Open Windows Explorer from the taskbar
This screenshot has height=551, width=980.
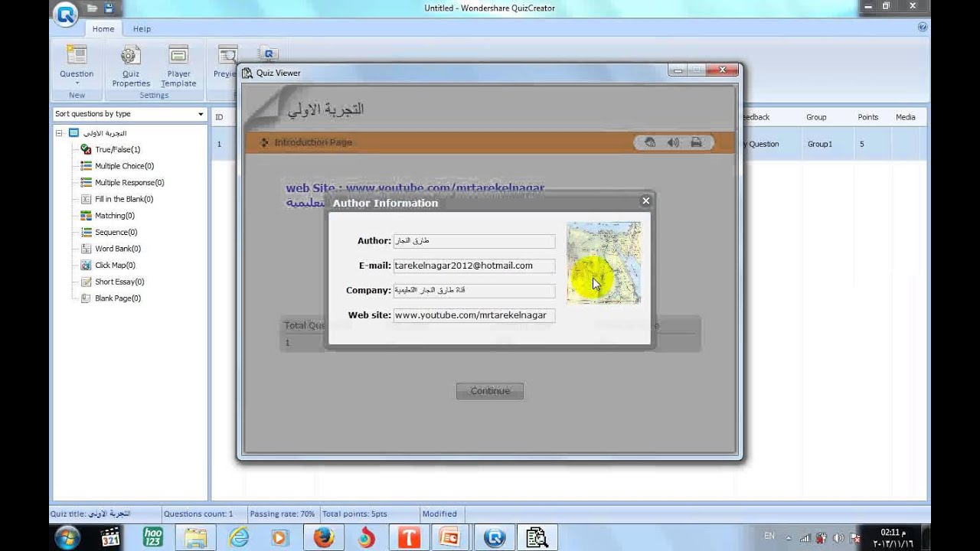195,537
